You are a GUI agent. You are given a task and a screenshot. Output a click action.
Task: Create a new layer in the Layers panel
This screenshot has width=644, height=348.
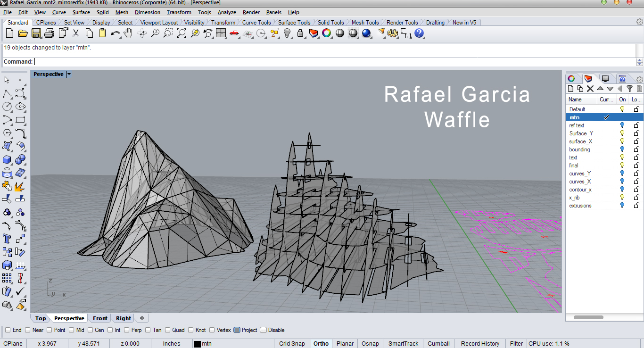click(x=570, y=89)
